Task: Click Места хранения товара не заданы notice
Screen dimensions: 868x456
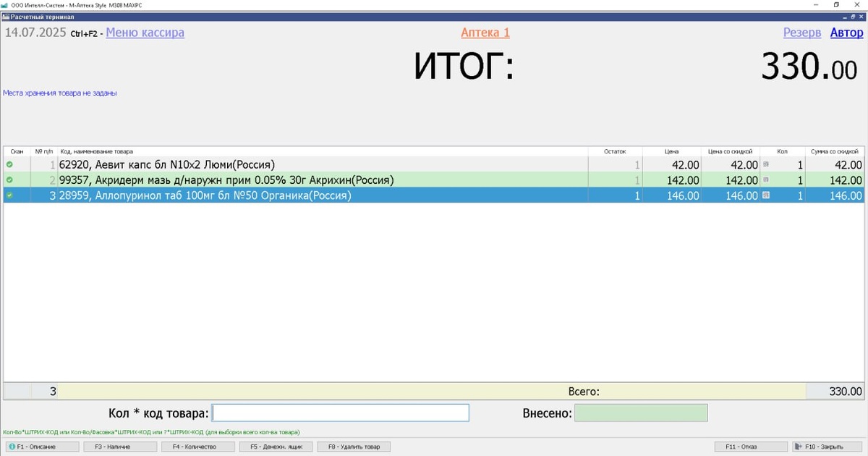Action: tap(60, 93)
